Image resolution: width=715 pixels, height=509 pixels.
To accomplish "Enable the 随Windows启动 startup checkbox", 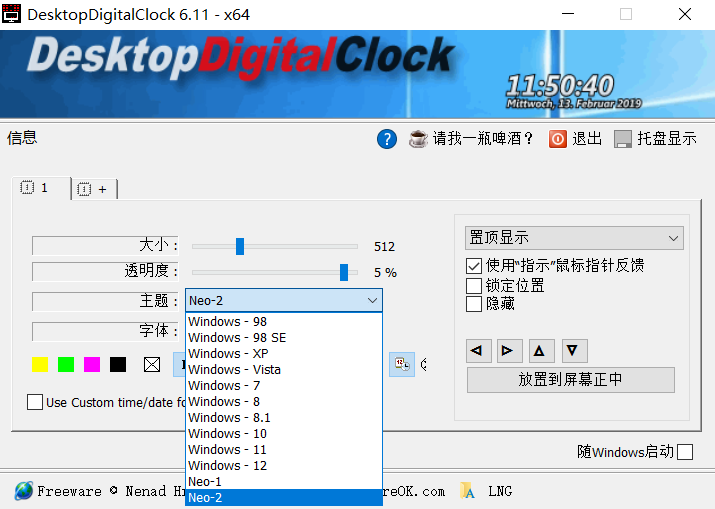I will [685, 452].
